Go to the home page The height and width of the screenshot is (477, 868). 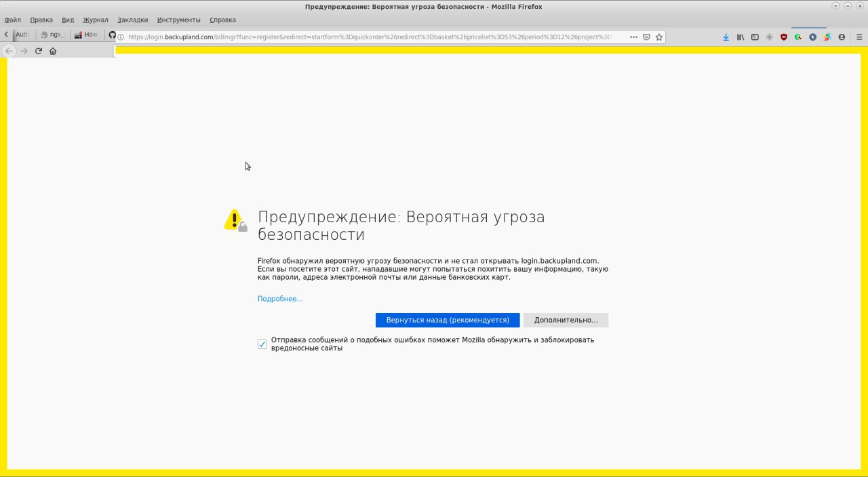click(53, 51)
